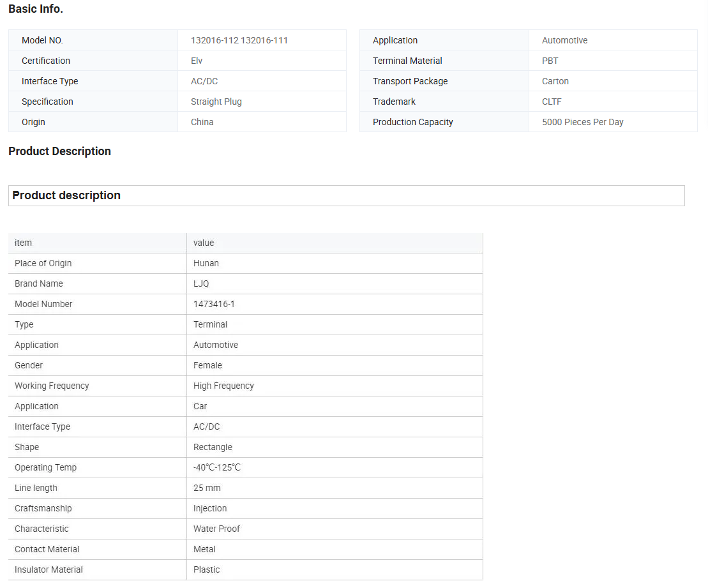Click the 'Basic Info.' heading
The height and width of the screenshot is (588, 708).
[x=36, y=9]
